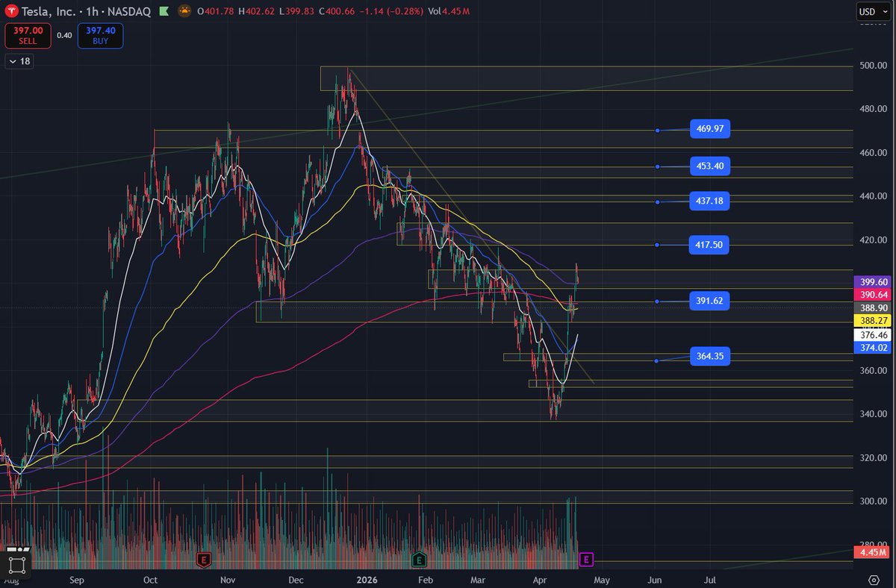The height and width of the screenshot is (588, 896).
Task: Select the 391.62 price label
Action: click(709, 301)
